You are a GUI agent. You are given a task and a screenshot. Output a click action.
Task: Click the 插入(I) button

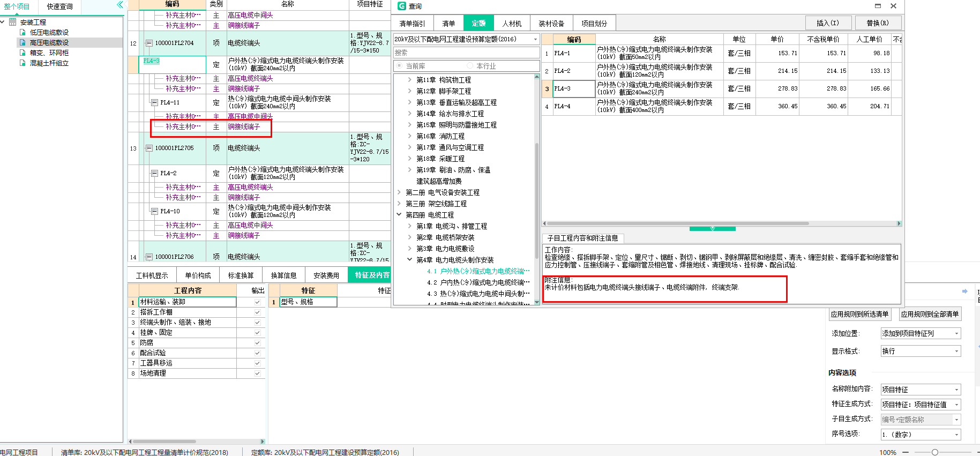click(x=828, y=23)
